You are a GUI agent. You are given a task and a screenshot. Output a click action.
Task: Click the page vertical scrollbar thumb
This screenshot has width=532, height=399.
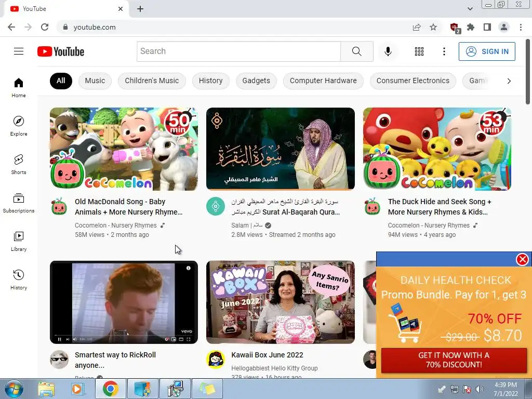tap(528, 71)
